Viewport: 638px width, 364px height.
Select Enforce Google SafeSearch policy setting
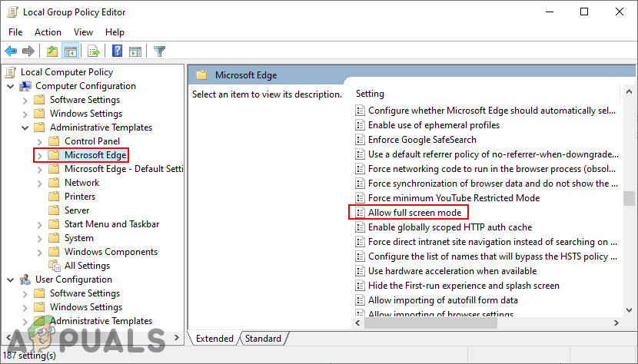422,140
